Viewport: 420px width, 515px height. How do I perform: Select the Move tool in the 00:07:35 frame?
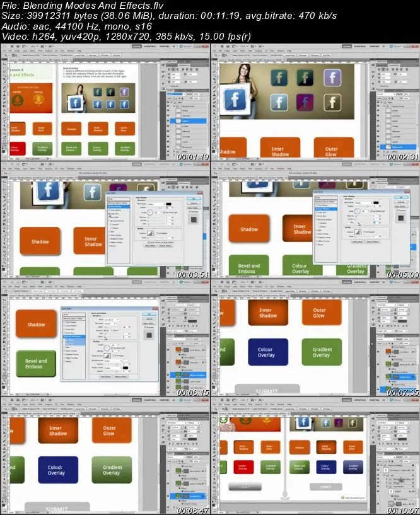(x=214, y=299)
